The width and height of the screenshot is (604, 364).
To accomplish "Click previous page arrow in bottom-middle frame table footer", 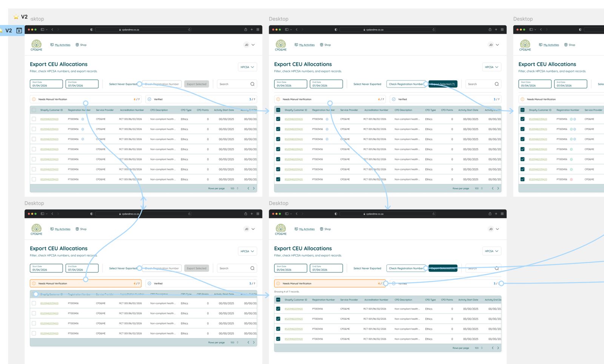I will pos(493,348).
